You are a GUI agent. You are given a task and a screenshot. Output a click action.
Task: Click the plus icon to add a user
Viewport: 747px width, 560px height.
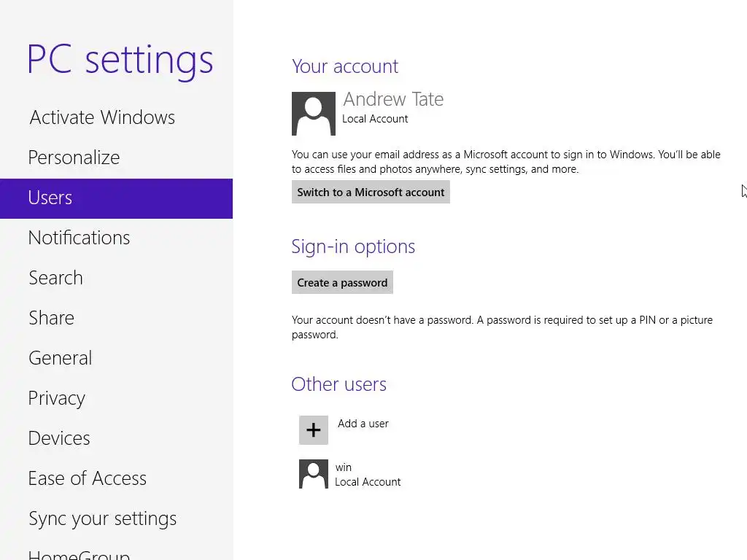coord(313,430)
